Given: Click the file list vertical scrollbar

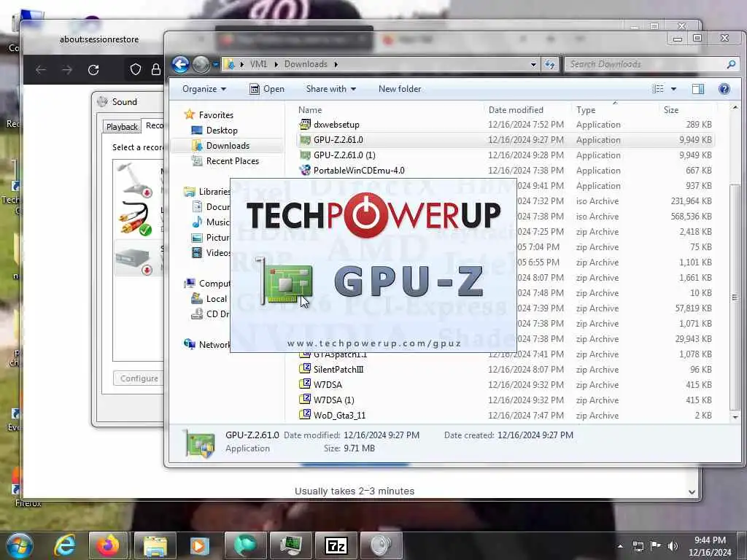Looking at the screenshot, I should (x=735, y=296).
